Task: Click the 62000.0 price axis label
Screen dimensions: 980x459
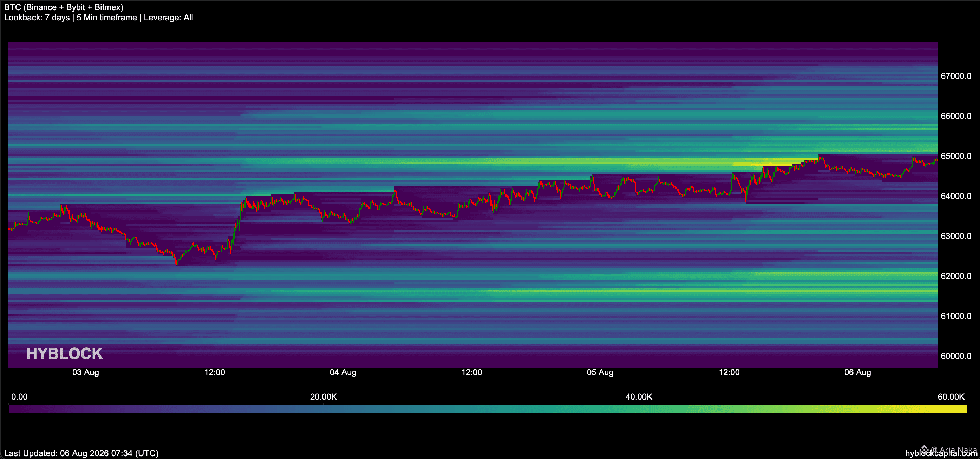Action: pos(956,276)
